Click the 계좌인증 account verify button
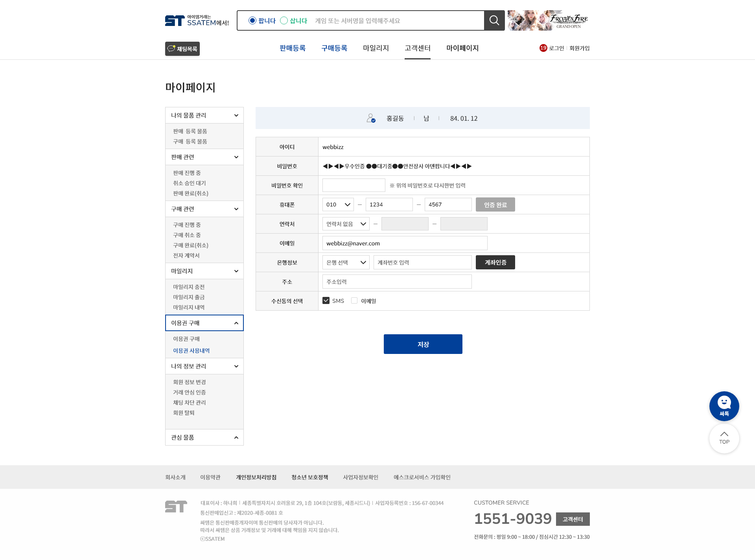The width and height of the screenshot is (755, 560). (495, 262)
